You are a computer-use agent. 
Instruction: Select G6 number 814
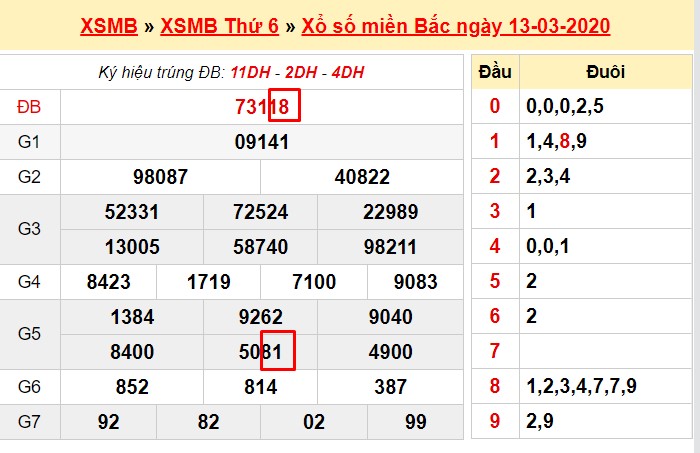pyautogui.click(x=262, y=387)
